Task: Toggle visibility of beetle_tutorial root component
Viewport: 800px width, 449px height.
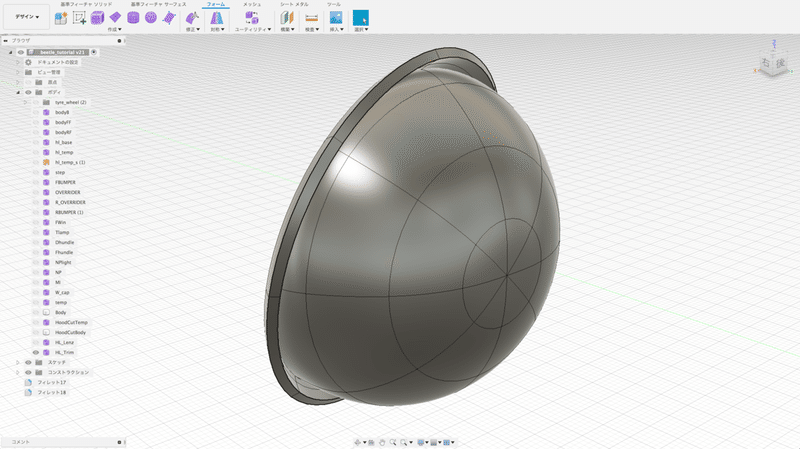Action: point(21,52)
